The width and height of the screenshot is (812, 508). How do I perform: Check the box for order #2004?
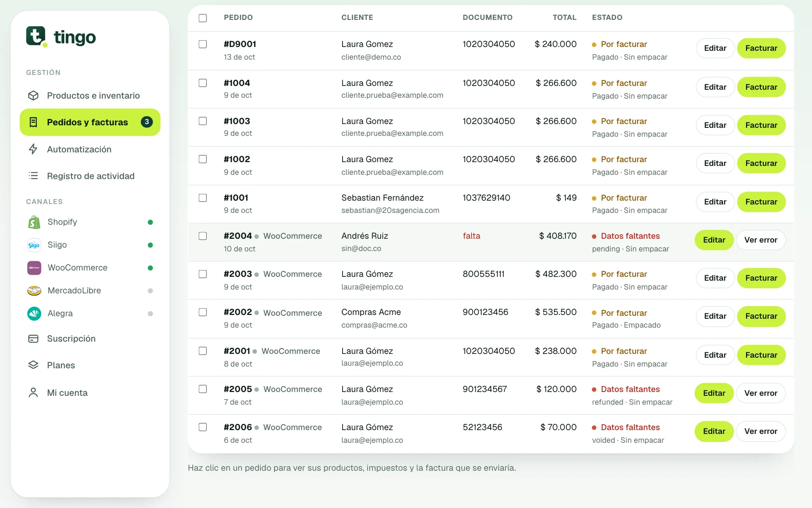tap(203, 236)
